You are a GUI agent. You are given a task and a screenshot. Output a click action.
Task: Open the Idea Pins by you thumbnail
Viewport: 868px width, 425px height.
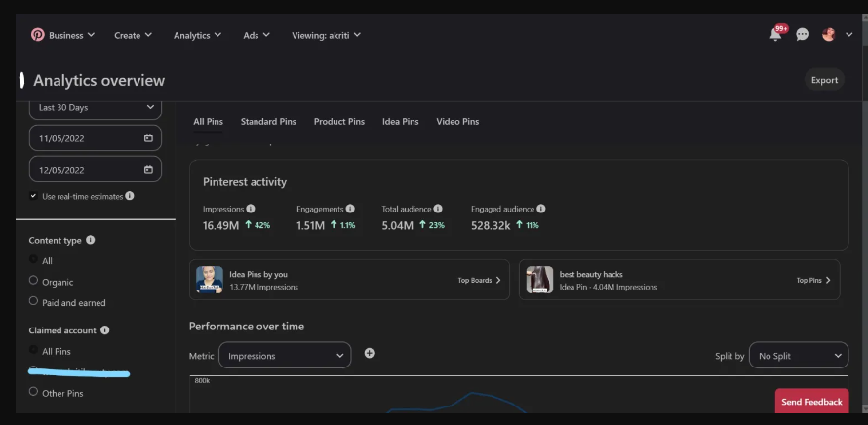coord(210,280)
